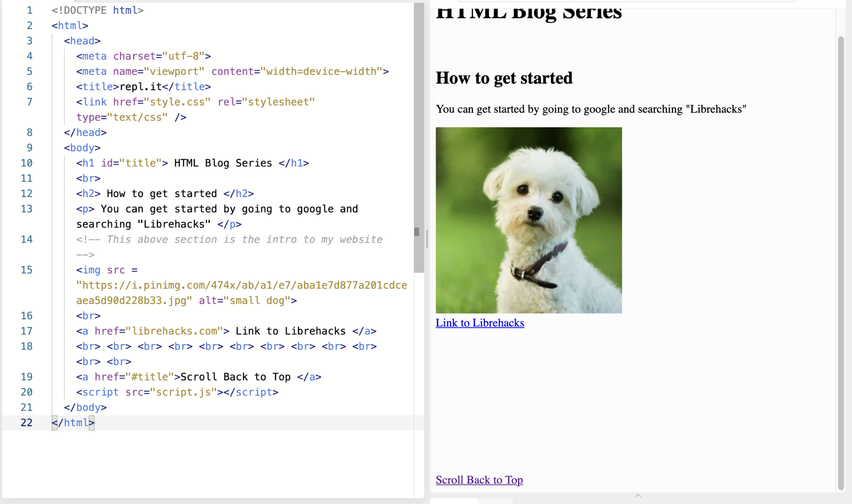
Task: Click the paragraph about searching Librehacks in preview
Action: (591, 109)
